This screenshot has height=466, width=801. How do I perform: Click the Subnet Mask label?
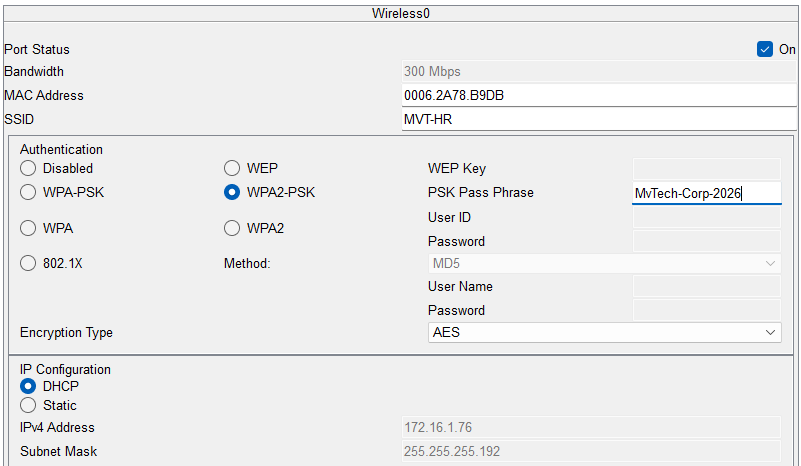59,451
